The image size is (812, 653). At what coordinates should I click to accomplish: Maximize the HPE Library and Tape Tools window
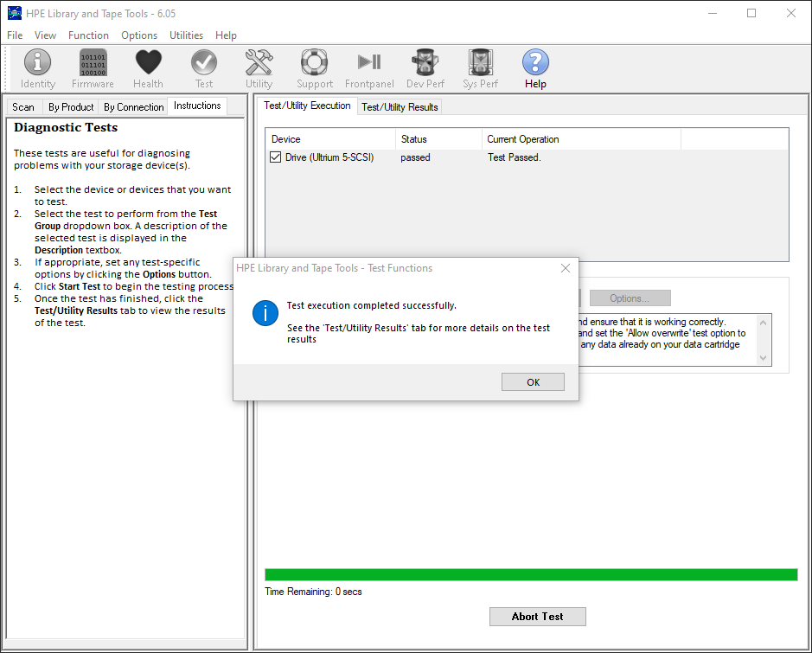(x=751, y=14)
